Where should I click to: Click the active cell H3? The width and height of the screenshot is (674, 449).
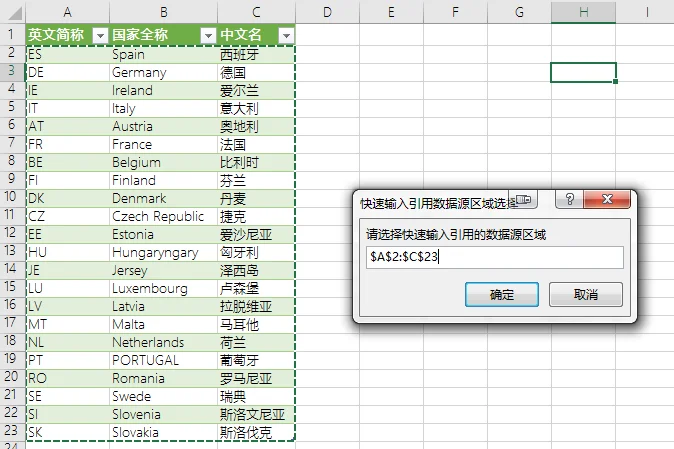(x=583, y=72)
